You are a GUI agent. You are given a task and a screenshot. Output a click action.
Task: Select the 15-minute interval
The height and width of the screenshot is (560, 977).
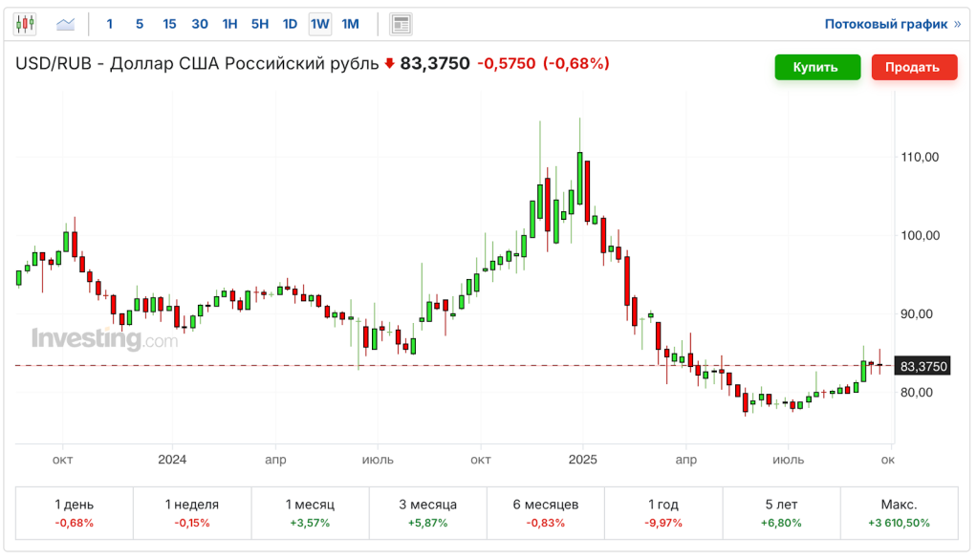click(169, 23)
